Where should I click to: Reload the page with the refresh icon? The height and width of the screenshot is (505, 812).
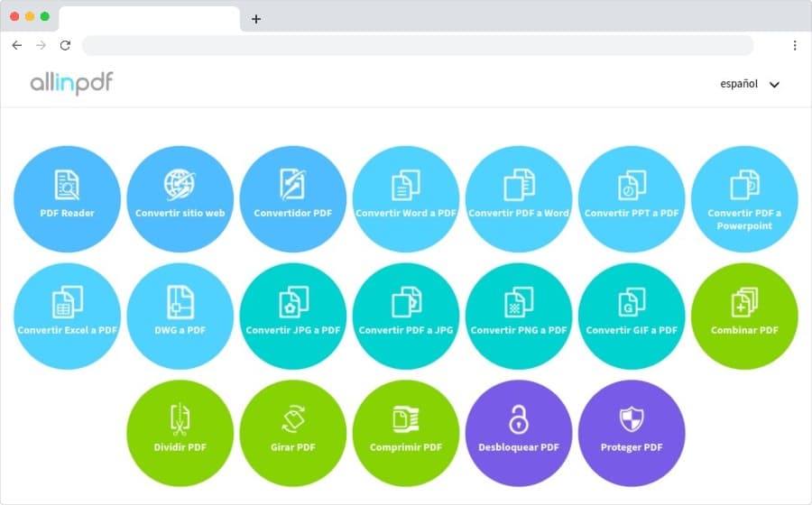pos(65,45)
